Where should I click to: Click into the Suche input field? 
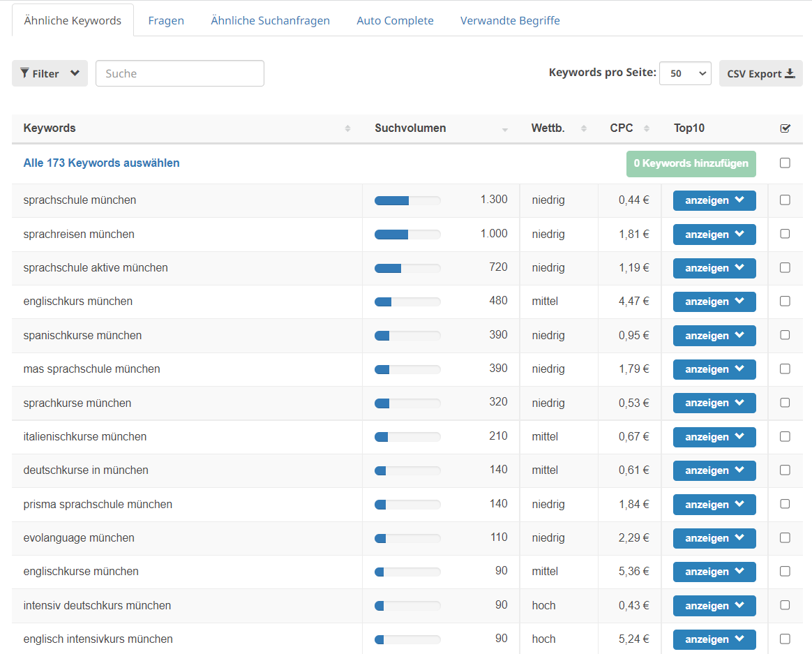coord(180,73)
